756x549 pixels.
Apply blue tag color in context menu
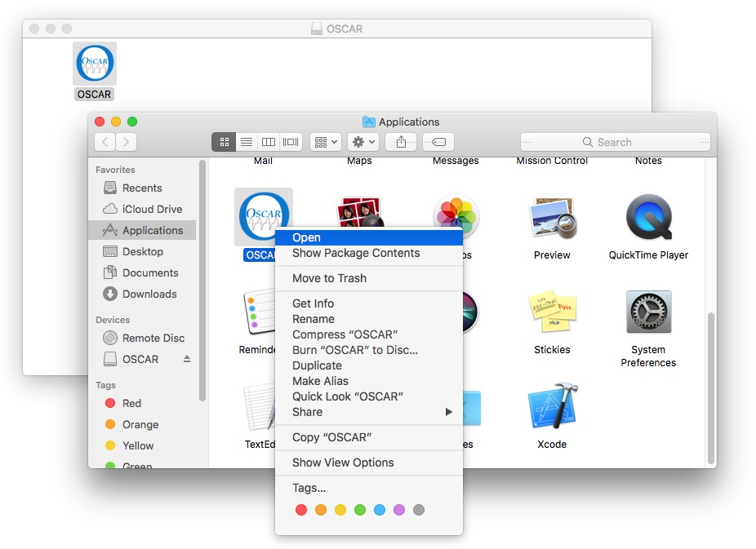(x=380, y=510)
